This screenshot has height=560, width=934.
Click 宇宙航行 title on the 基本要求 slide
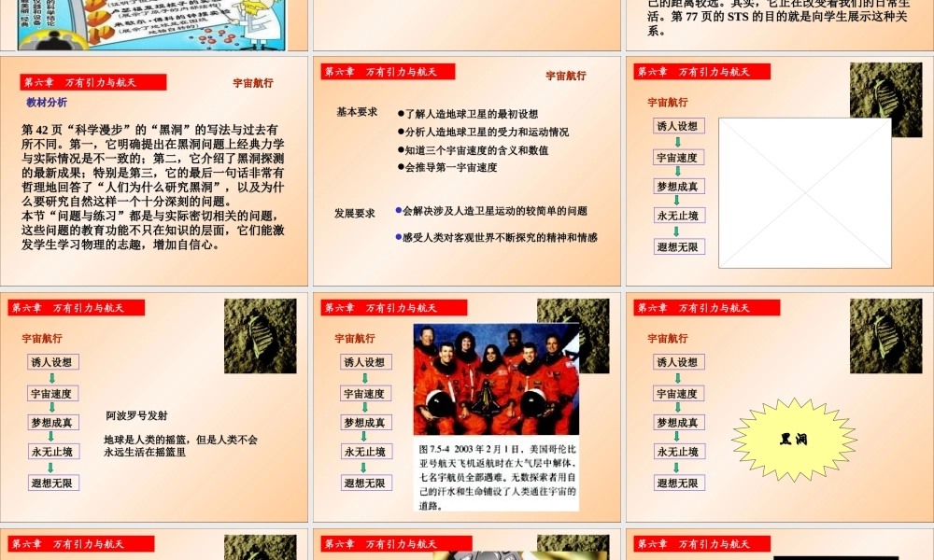tap(566, 76)
